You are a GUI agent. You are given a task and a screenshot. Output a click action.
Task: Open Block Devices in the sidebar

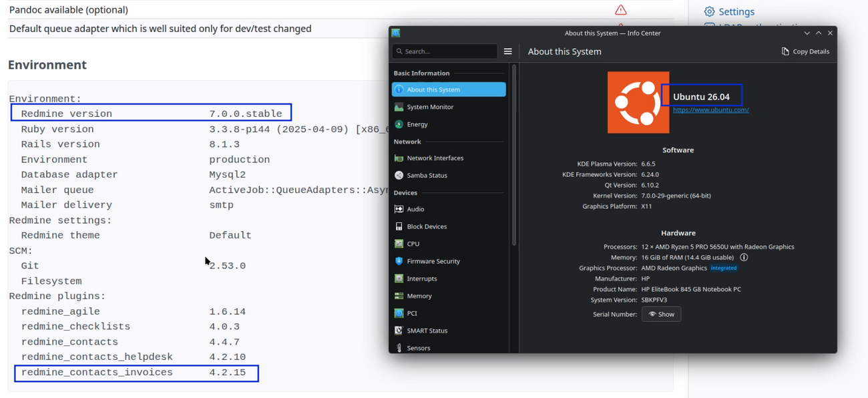(x=449, y=226)
